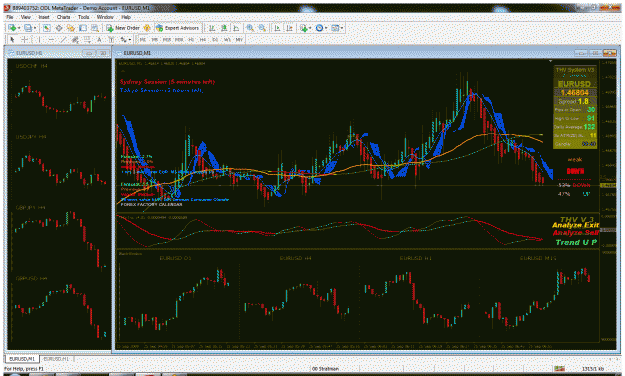Switch chart to bar chart icon
The height and width of the screenshot is (376, 625).
pos(212,28)
